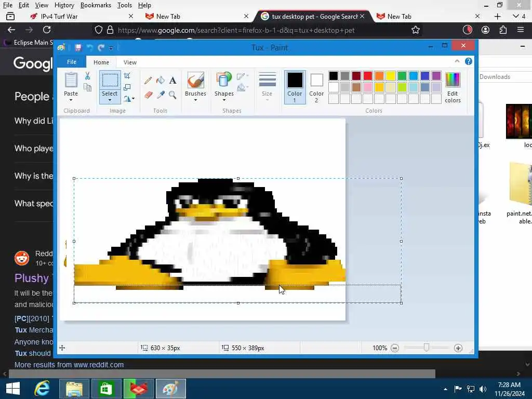Click the zoom slider handle
532x399 pixels.
coord(427,348)
